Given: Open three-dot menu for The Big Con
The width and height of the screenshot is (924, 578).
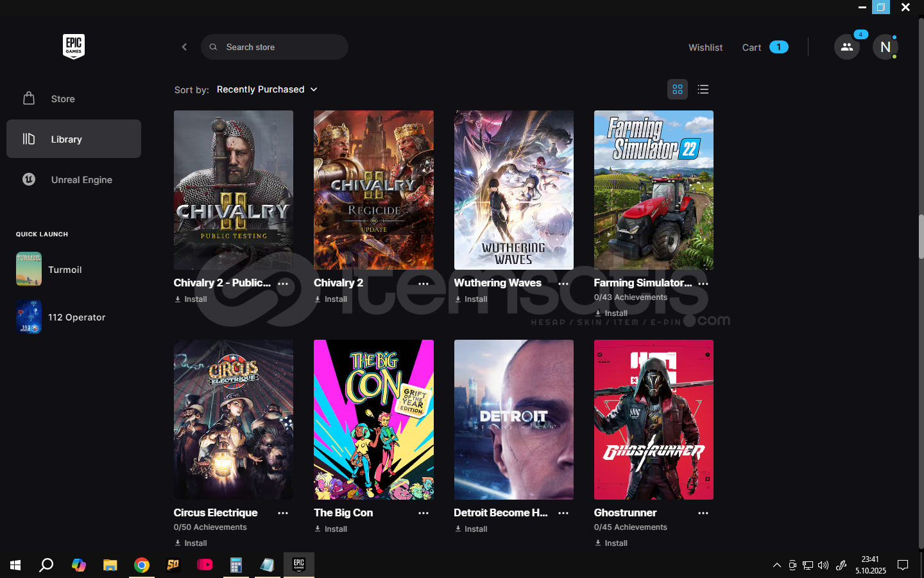Looking at the screenshot, I should click(x=424, y=513).
